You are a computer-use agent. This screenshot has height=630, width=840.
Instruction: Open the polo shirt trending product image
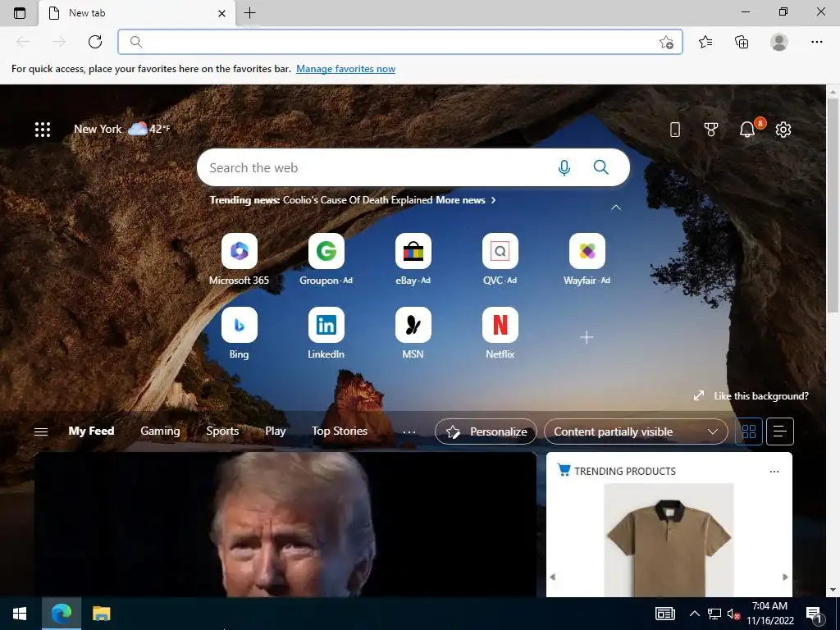coord(669,540)
